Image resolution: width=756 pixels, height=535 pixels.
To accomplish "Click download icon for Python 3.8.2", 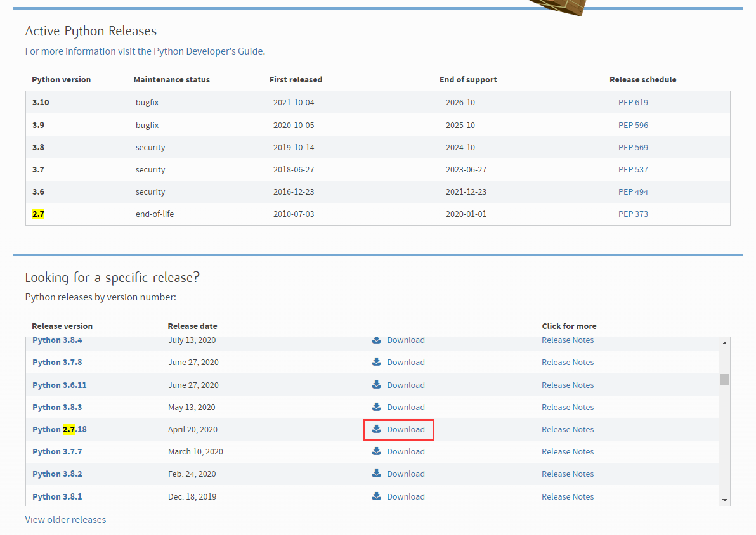I will pos(377,473).
